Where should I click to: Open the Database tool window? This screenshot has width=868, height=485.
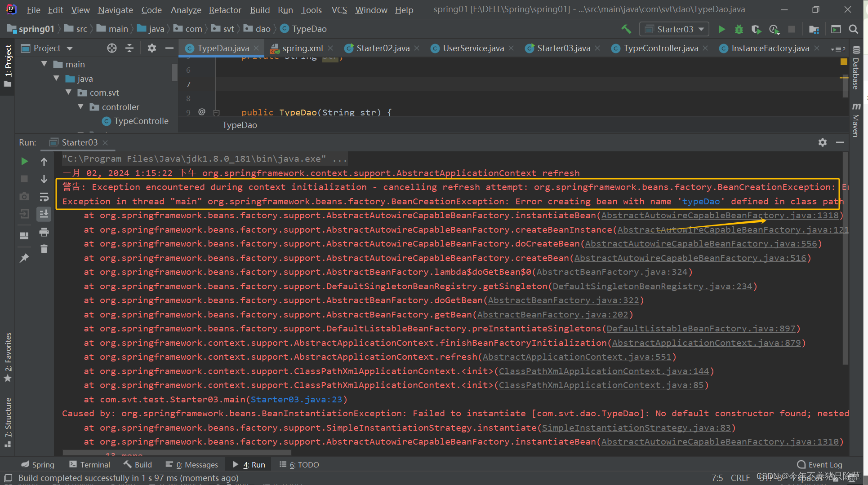point(856,67)
